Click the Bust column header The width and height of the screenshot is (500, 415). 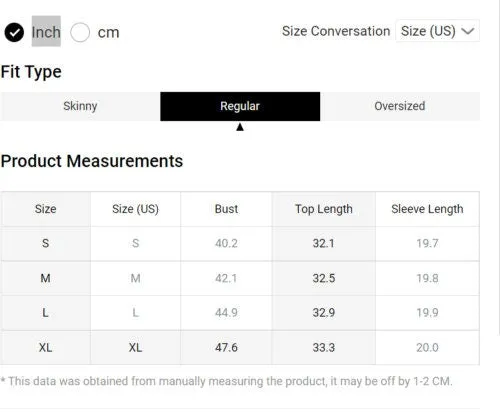[226, 209]
